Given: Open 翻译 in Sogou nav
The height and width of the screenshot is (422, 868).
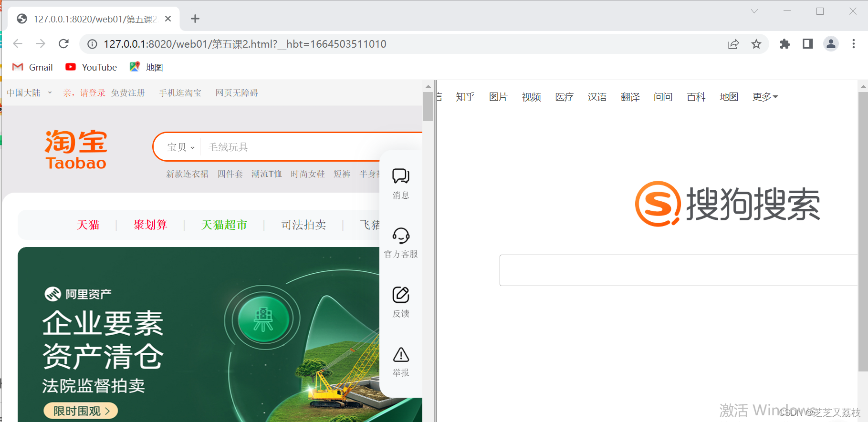Looking at the screenshot, I should (630, 97).
